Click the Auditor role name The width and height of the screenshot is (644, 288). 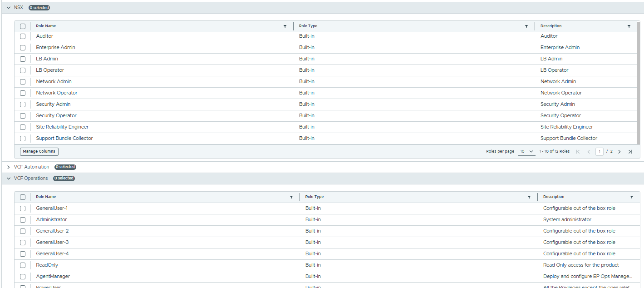coord(44,36)
